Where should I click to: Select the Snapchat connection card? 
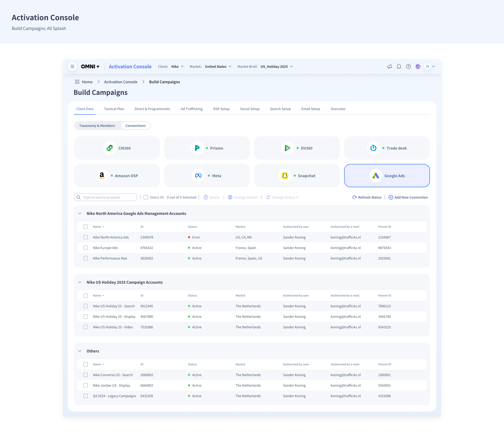(x=297, y=176)
